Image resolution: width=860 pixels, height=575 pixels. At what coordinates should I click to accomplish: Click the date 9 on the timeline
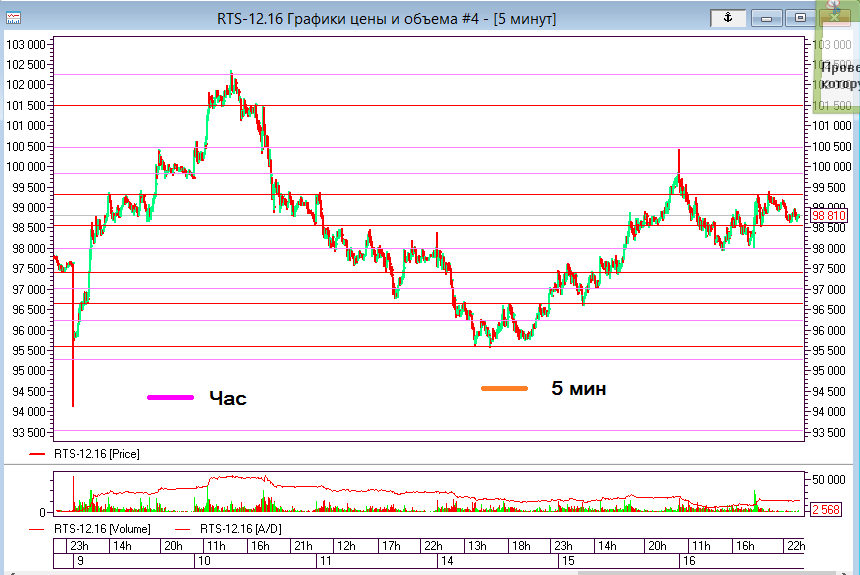(81, 561)
